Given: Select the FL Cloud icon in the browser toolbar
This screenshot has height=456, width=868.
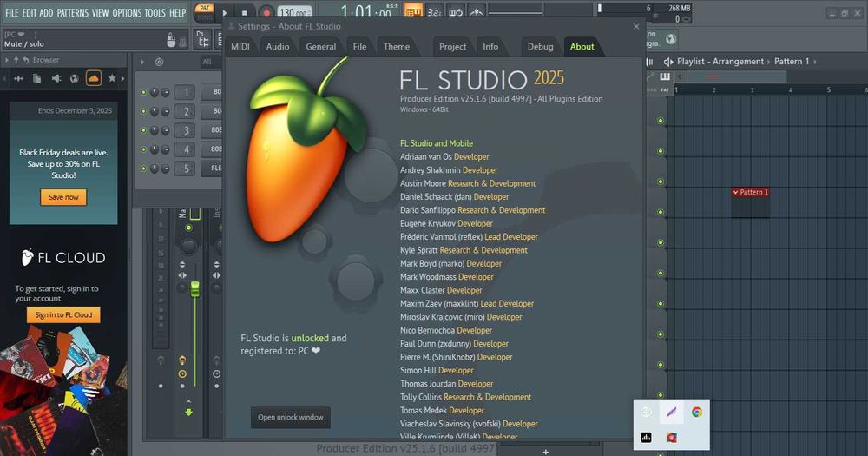Looking at the screenshot, I should (94, 79).
